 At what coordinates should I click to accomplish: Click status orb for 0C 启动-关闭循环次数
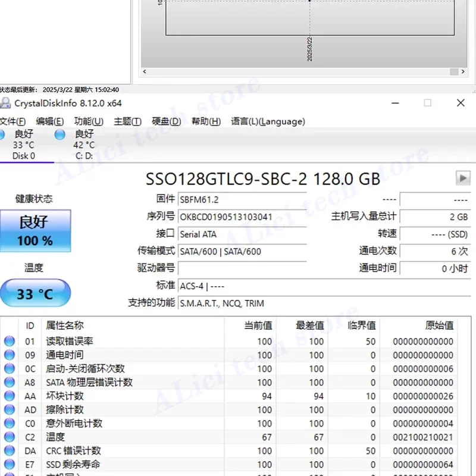click(10, 368)
